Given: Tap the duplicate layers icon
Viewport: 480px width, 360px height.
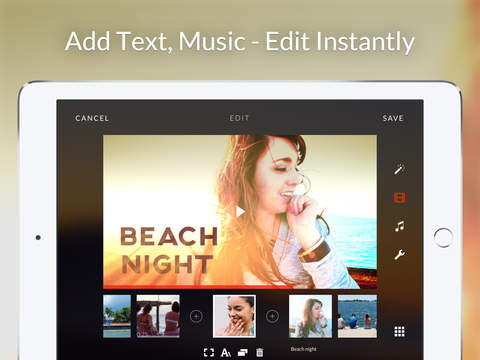Looking at the screenshot, I should coord(243,352).
